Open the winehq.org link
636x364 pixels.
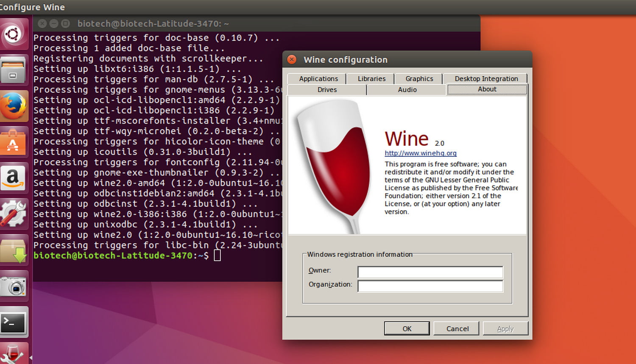coord(421,153)
